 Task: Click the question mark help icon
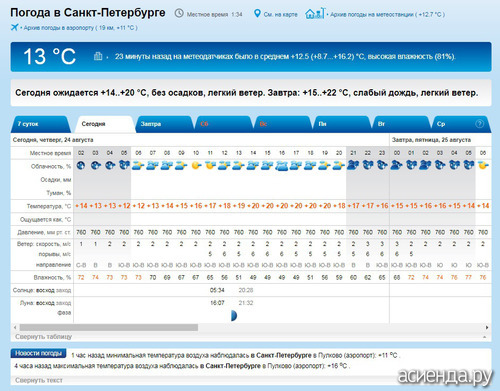(x=479, y=124)
